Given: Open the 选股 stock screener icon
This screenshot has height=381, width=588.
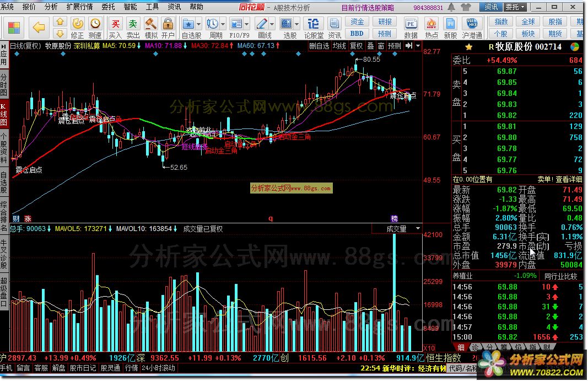Looking at the screenshot, I should click(287, 25).
